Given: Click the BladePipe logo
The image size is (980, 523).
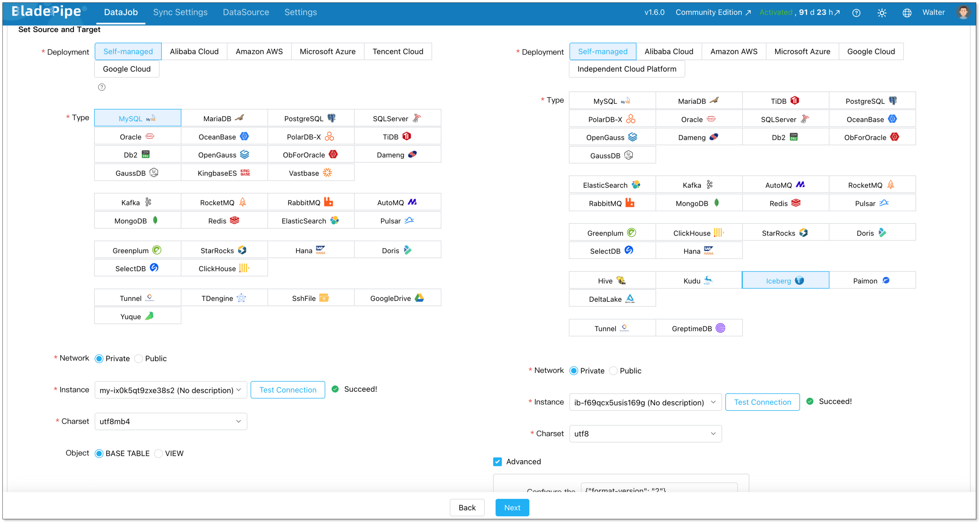Looking at the screenshot, I should [x=46, y=11].
